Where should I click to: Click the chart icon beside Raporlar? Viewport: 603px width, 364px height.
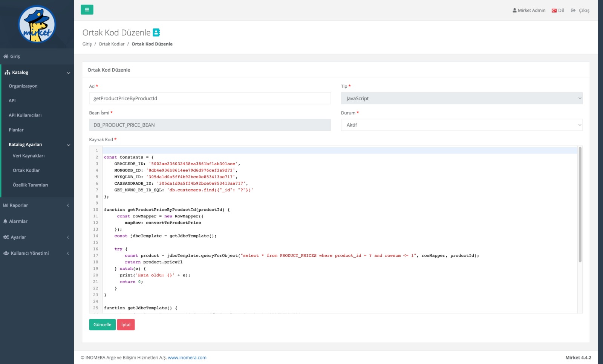tap(6, 205)
